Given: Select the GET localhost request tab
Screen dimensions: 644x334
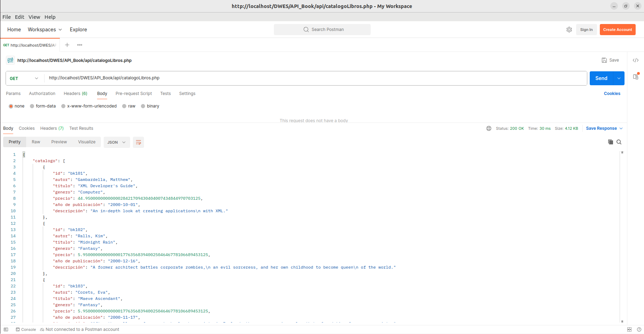Looking at the screenshot, I should tap(30, 45).
